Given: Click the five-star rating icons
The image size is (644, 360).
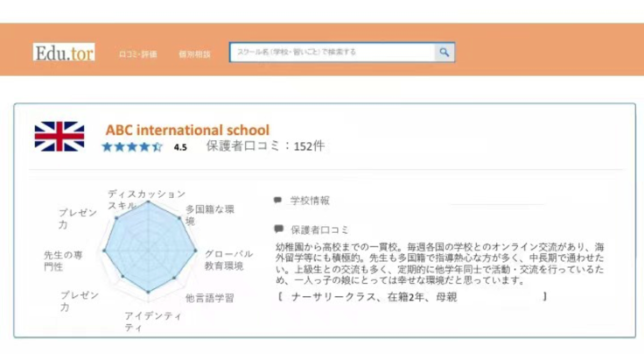Looking at the screenshot, I should pyautogui.click(x=132, y=147).
